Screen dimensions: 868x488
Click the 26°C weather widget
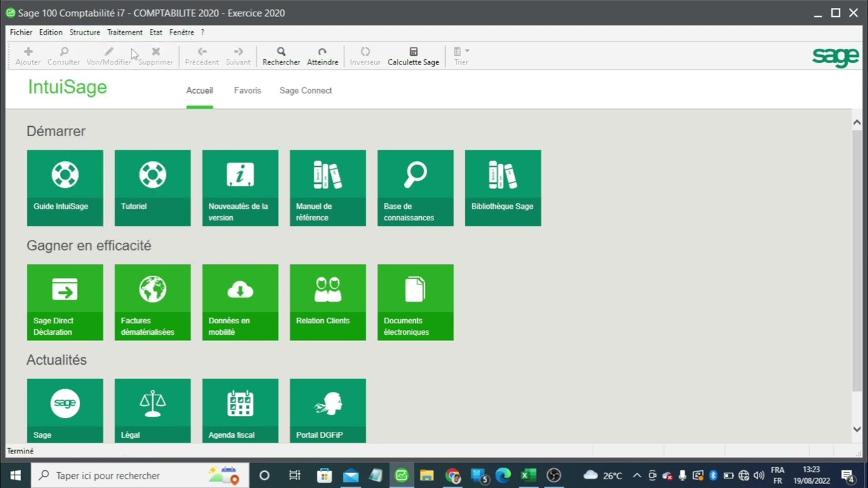pos(603,475)
